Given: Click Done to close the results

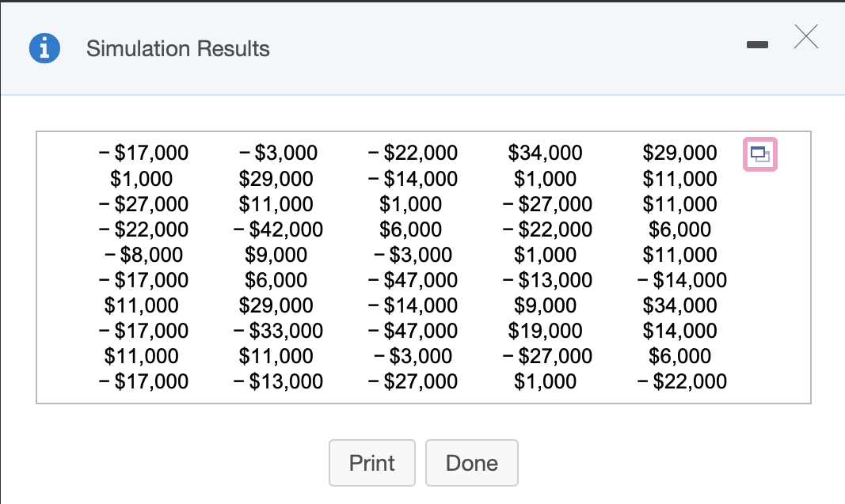Looking at the screenshot, I should 471,463.
